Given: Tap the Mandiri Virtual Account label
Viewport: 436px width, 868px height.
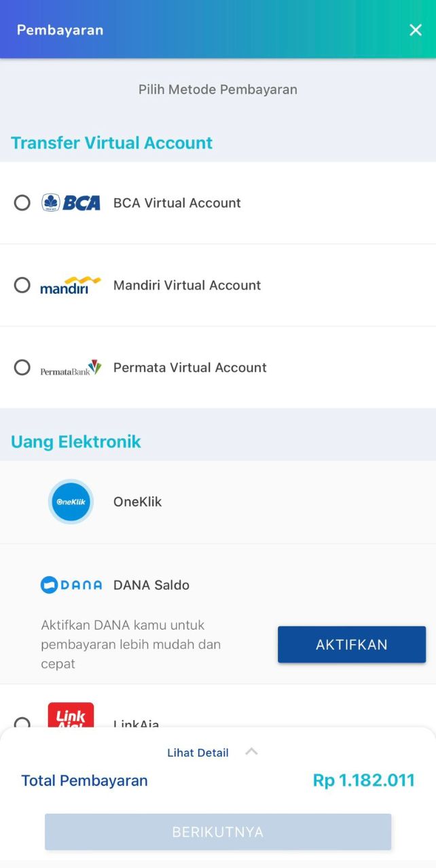Looking at the screenshot, I should [187, 286].
